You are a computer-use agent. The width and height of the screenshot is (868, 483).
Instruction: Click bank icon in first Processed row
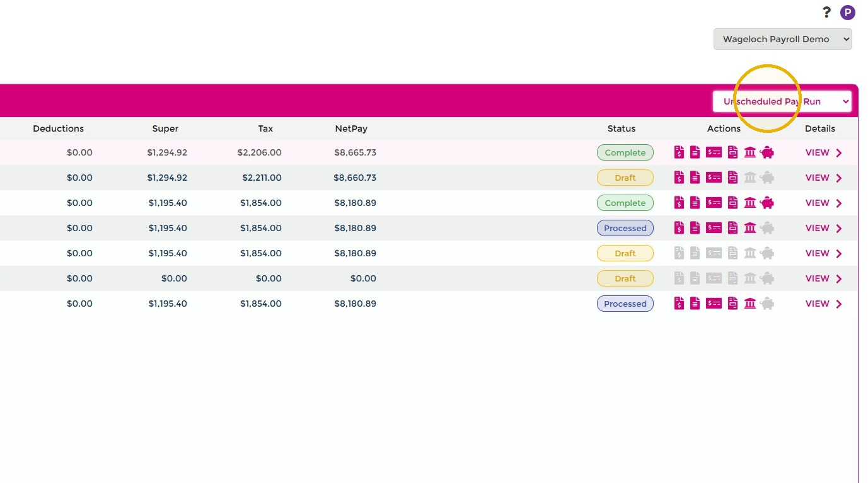coord(750,228)
